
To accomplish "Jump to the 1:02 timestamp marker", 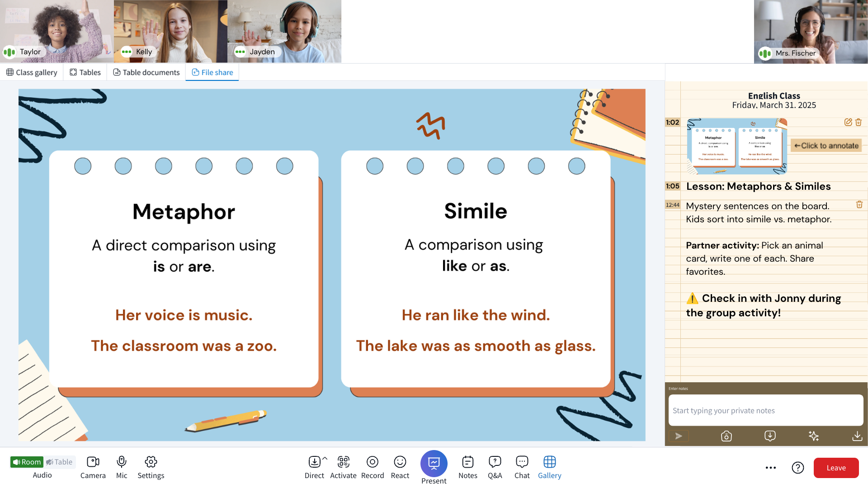I will coord(673,122).
